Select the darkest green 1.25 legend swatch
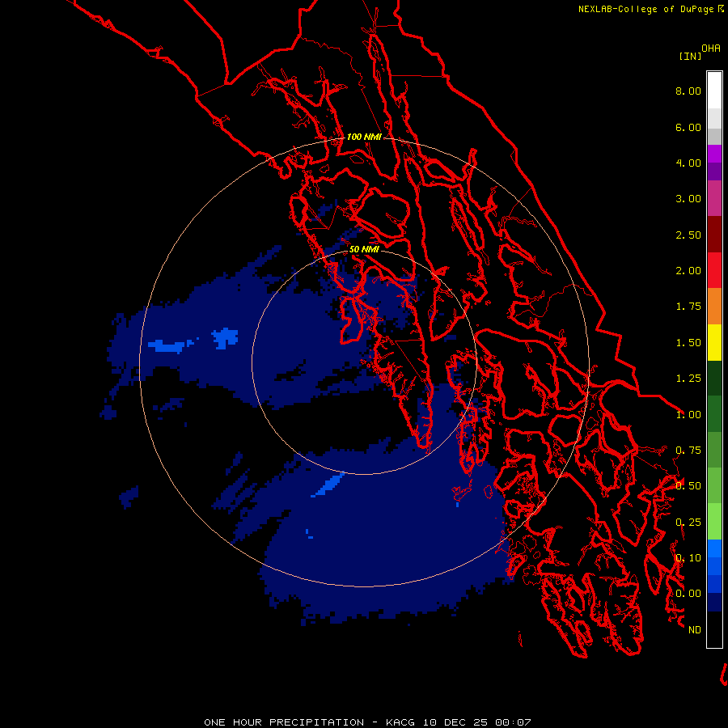This screenshot has width=728, height=728. point(714,378)
